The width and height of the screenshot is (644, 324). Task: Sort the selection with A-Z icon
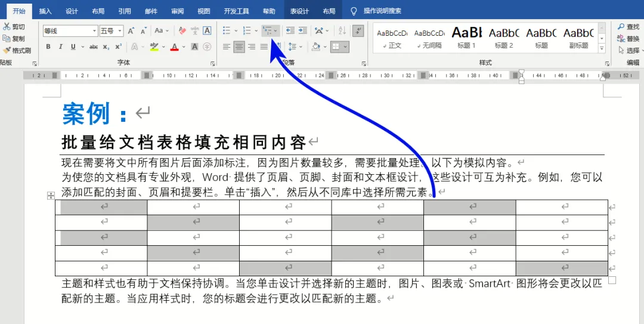[x=342, y=30]
